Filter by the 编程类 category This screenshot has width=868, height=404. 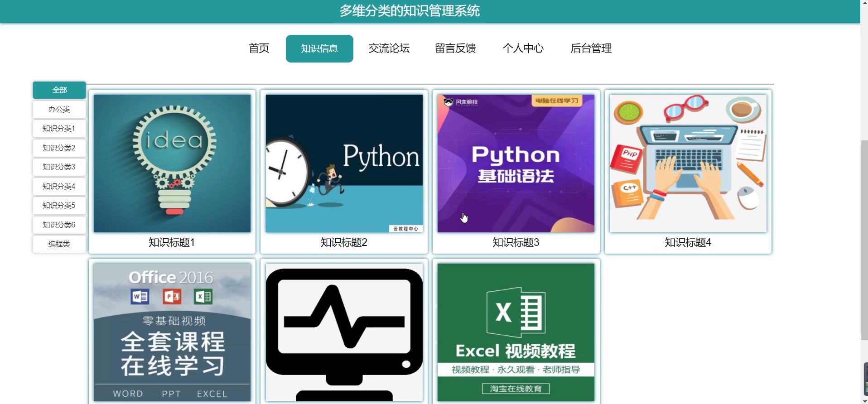59,244
